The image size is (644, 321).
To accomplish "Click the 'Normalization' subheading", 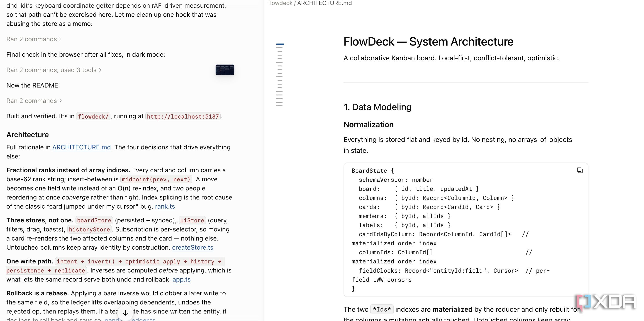I will pos(368,124).
